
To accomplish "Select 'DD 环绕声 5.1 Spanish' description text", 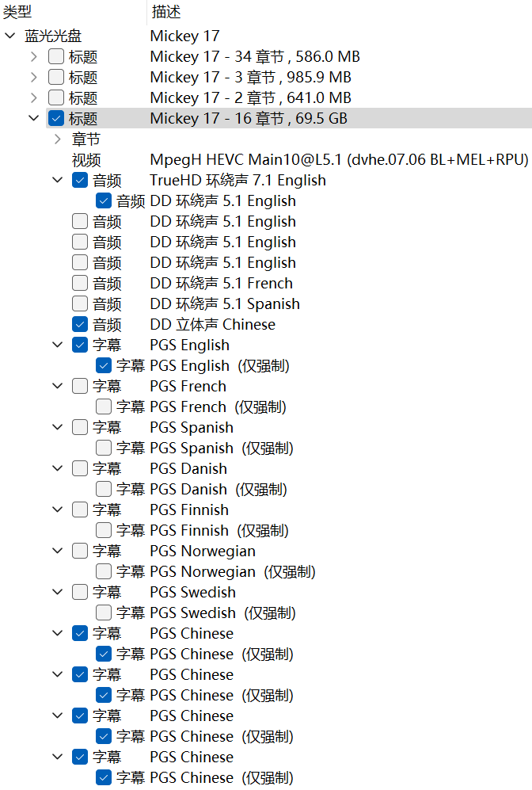I will pyautogui.click(x=225, y=303).
